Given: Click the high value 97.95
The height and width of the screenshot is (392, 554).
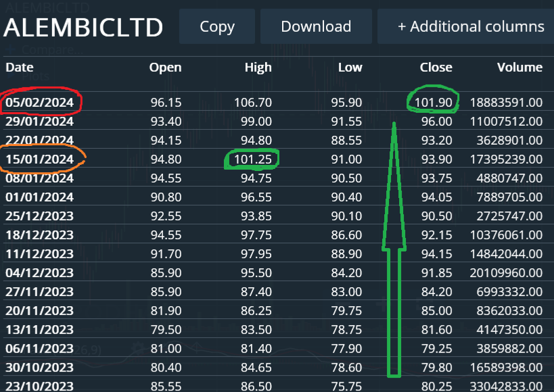Looking at the screenshot, I should point(256,254).
